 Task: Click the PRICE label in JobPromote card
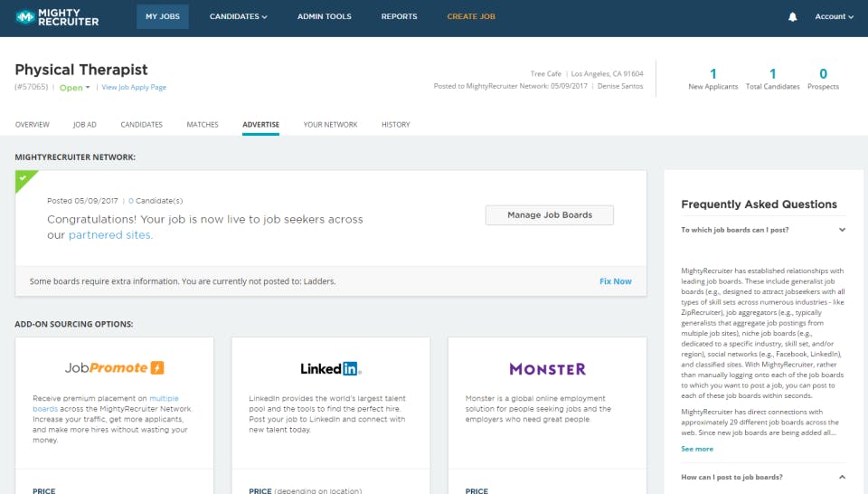point(43,490)
